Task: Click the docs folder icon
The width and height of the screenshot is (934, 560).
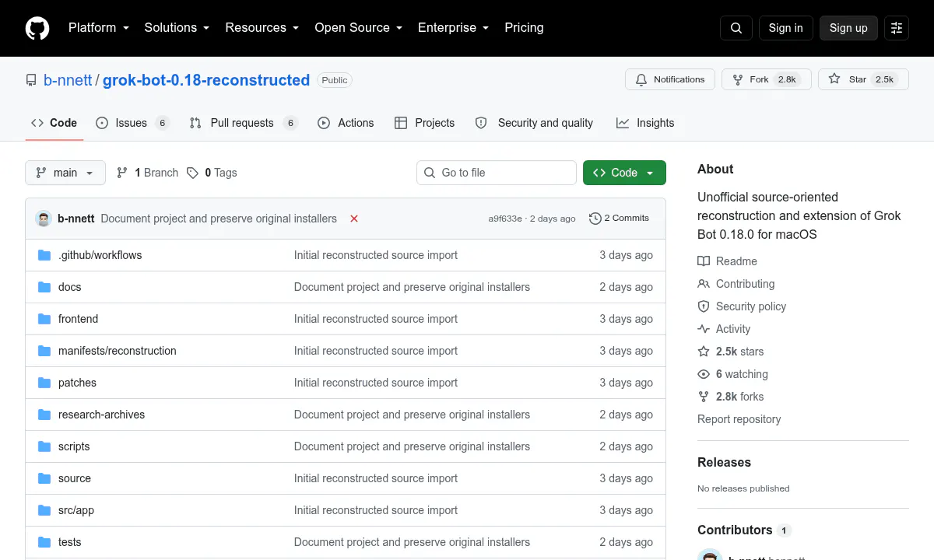Action: [44, 287]
